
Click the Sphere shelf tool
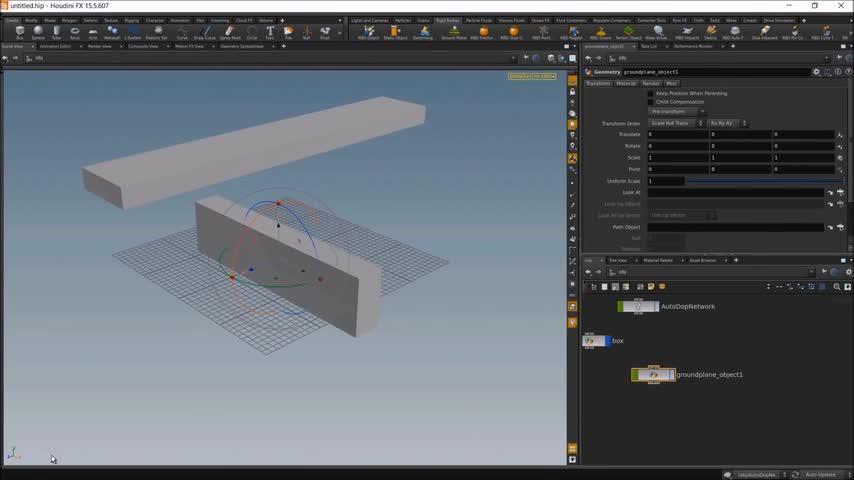38,32
